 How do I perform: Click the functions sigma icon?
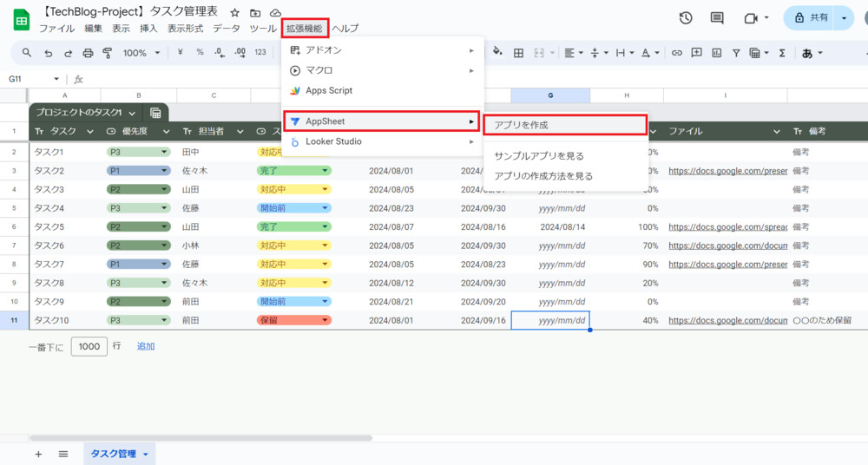coord(782,53)
